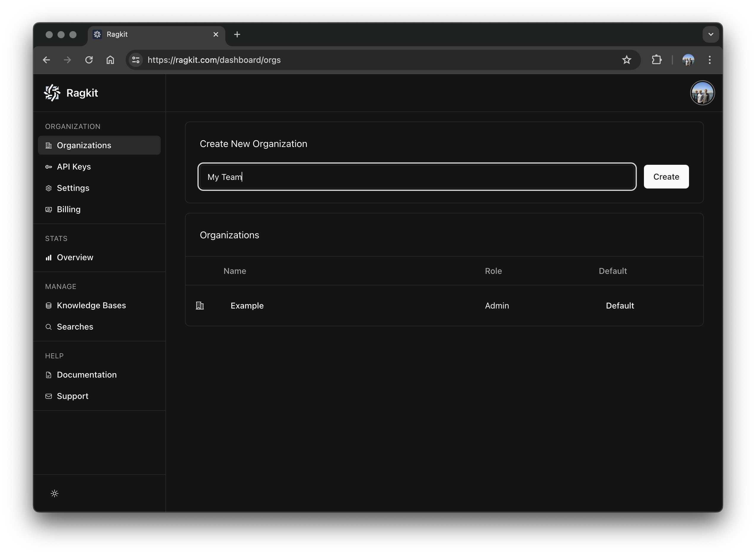Select the Knowledge Bases database icon
The width and height of the screenshot is (756, 556).
coord(49,305)
